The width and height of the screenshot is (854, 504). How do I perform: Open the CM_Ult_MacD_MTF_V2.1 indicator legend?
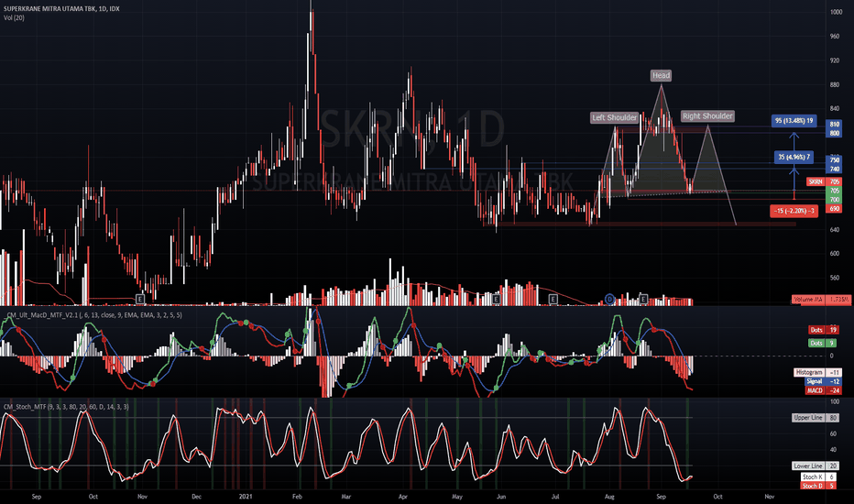(x=93, y=315)
